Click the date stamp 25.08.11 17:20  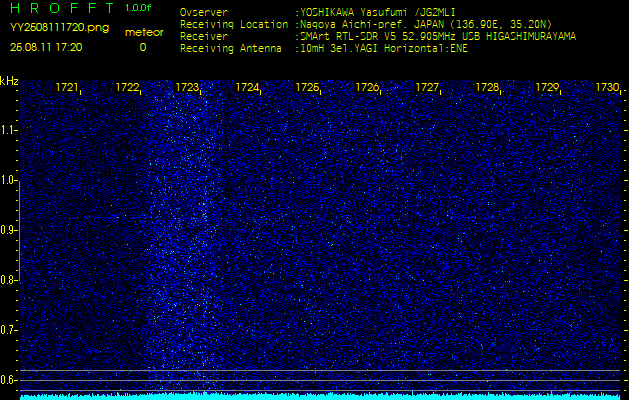click(x=46, y=47)
